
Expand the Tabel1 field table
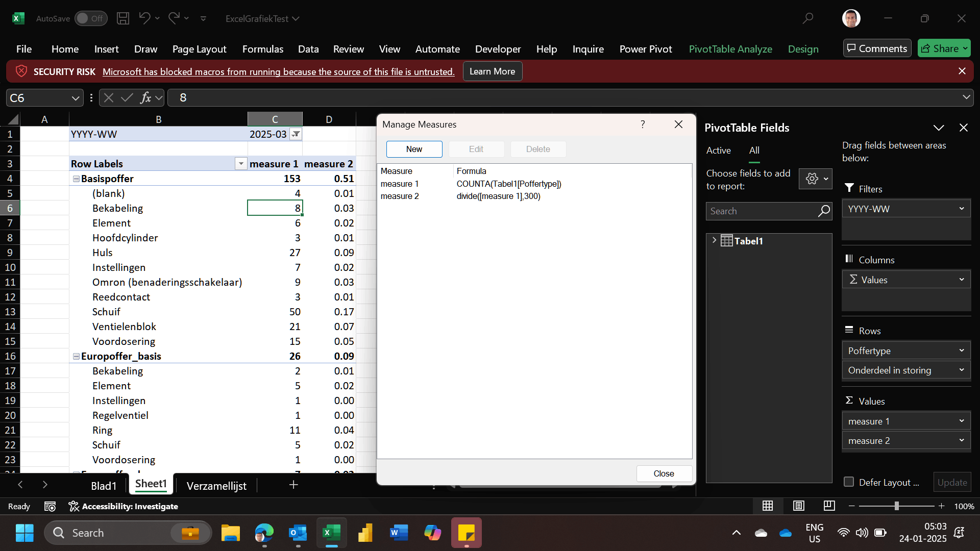tap(714, 240)
